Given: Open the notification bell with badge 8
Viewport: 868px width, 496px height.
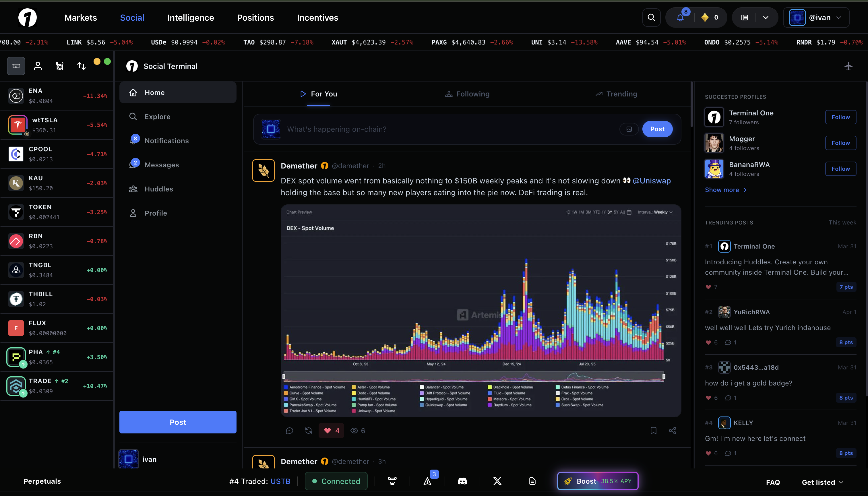Looking at the screenshot, I should pyautogui.click(x=680, y=18).
